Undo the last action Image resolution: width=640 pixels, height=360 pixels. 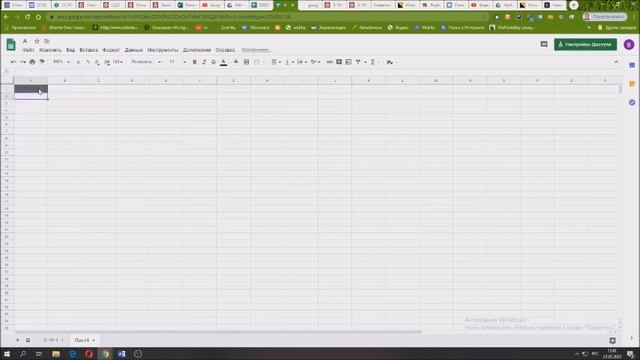pos(13,62)
